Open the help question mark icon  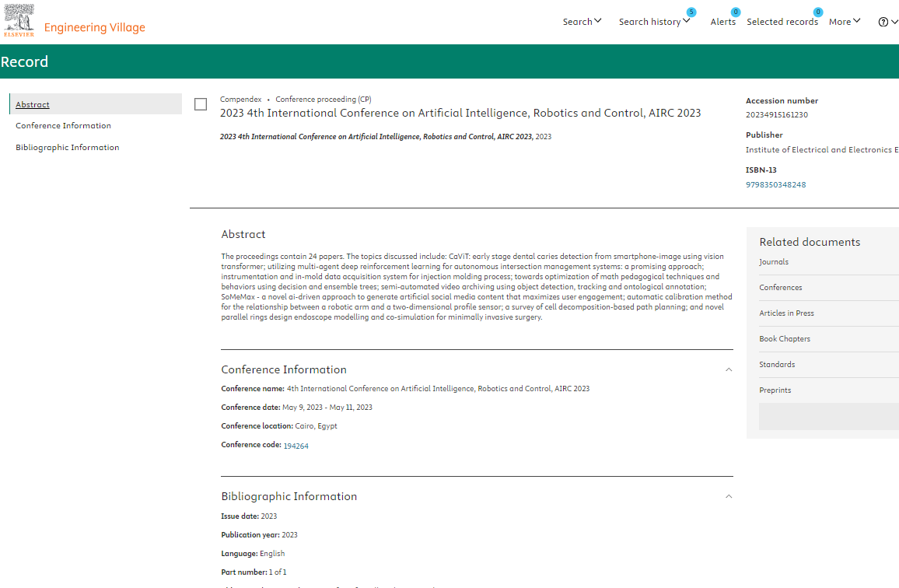(x=883, y=22)
